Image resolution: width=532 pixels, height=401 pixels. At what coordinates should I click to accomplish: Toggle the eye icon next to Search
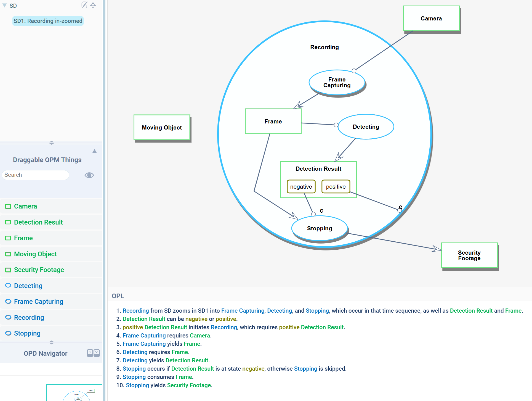[x=89, y=175]
